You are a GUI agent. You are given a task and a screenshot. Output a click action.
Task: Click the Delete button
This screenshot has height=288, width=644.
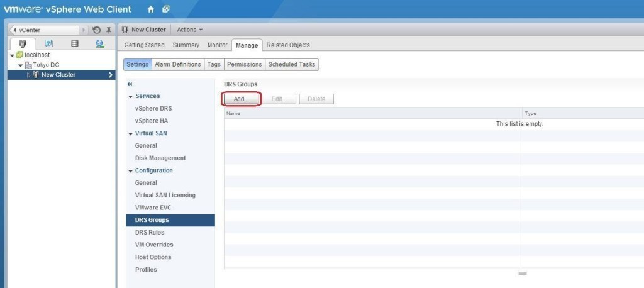click(x=316, y=99)
